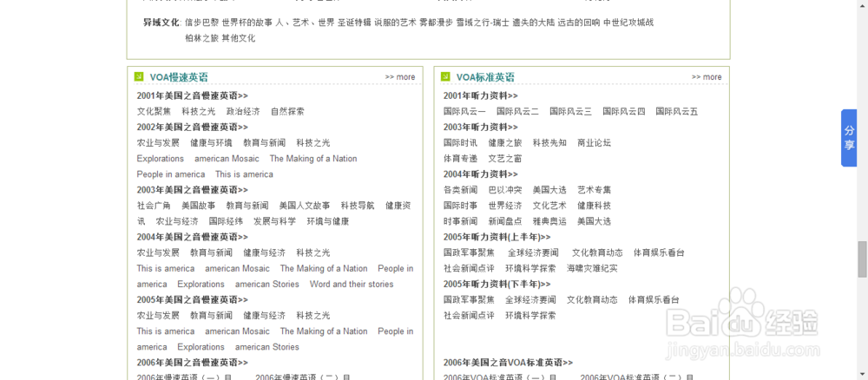Click the green arrow icon beside VOA慢速英语
The width and height of the screenshot is (868, 380).
(x=139, y=76)
